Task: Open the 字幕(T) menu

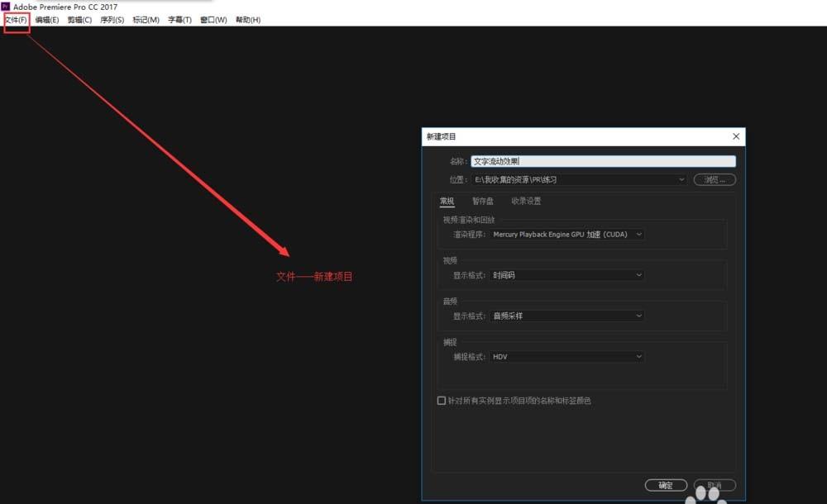Action: 179,19
